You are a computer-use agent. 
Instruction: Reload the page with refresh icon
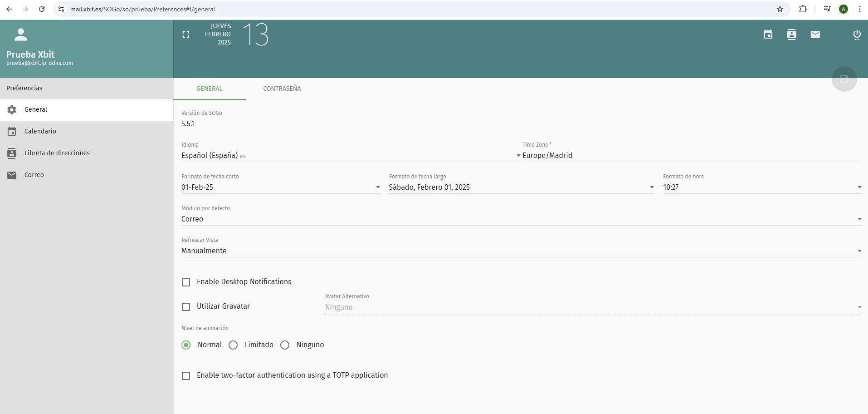[42, 9]
